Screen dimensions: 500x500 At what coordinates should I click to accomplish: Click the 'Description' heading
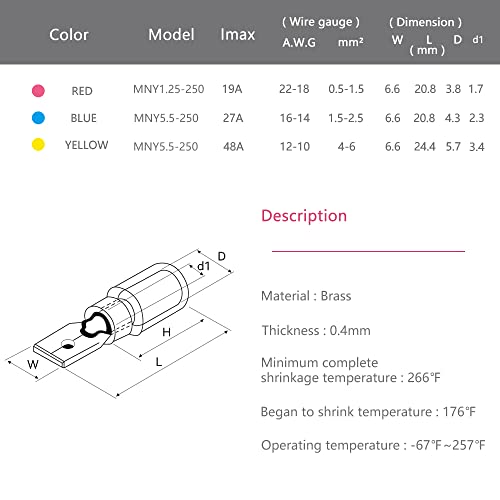304,216
